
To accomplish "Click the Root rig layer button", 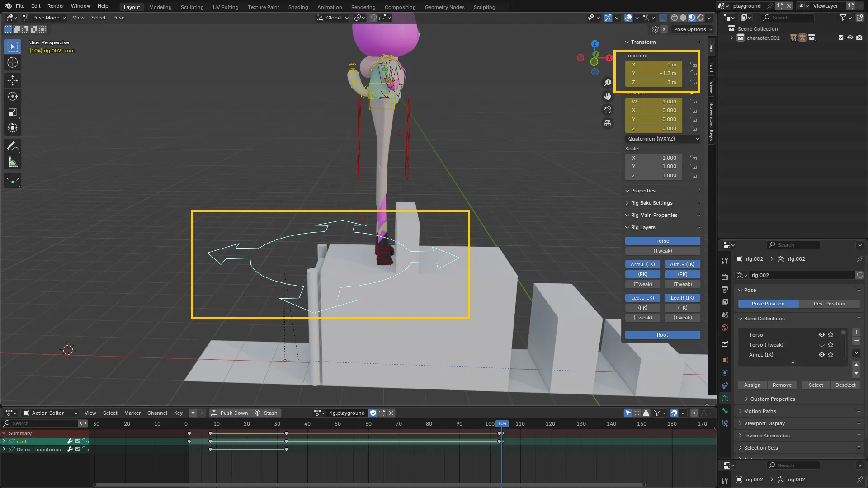I will coord(662,335).
